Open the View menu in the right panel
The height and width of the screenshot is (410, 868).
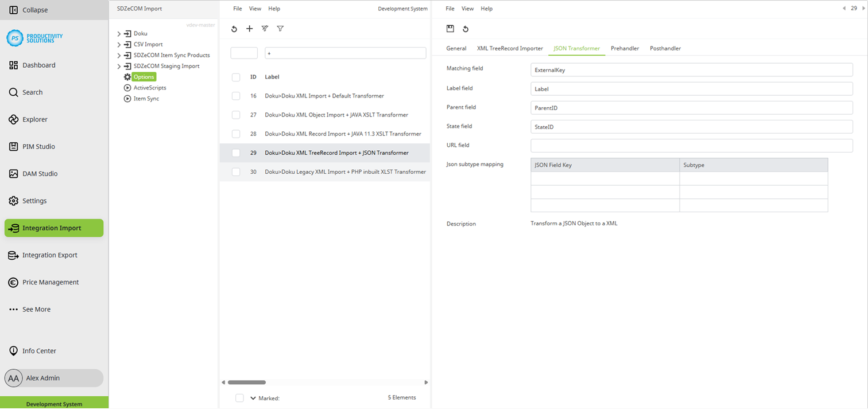coord(467,9)
